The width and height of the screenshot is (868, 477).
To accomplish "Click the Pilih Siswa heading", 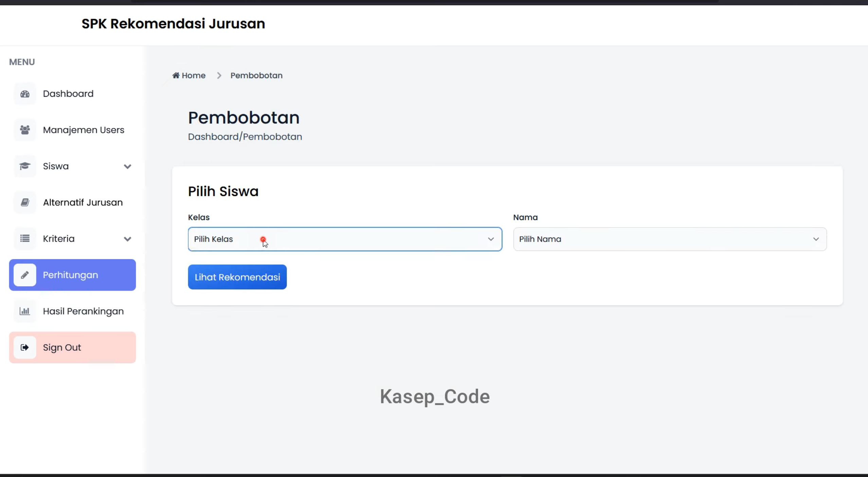I will [223, 191].
